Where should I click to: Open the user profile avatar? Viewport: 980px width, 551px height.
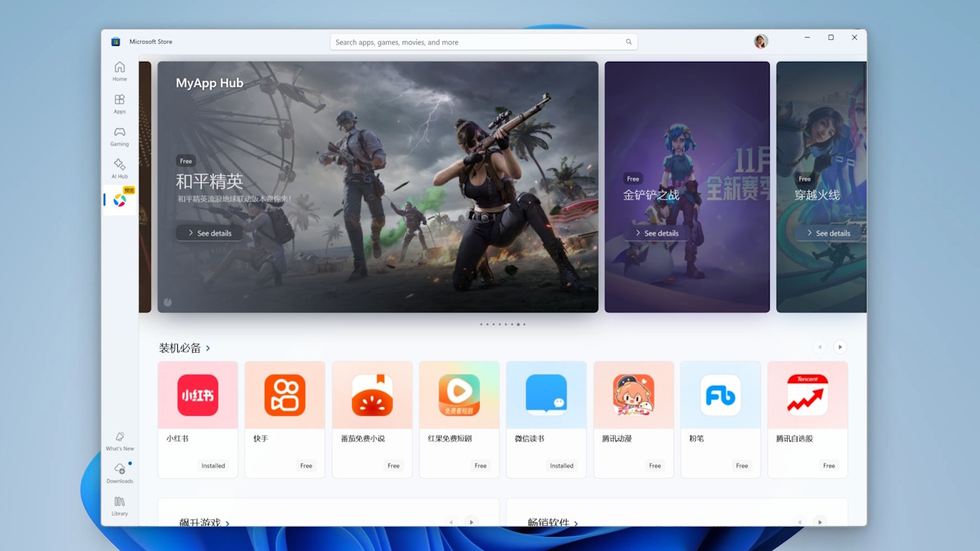[x=761, y=41]
